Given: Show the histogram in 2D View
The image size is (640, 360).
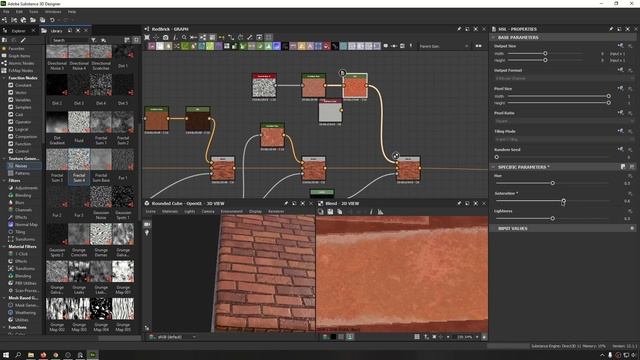Looking at the screenshot, I should tap(380, 211).
